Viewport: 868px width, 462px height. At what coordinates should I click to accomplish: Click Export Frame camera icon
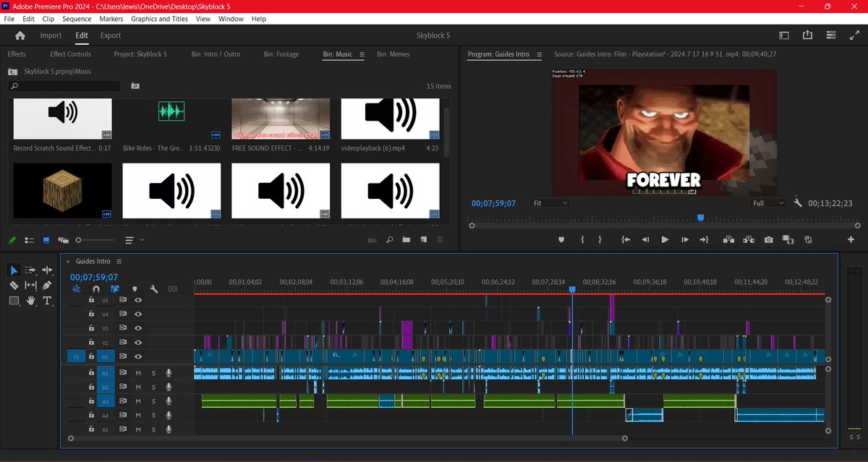(x=768, y=240)
